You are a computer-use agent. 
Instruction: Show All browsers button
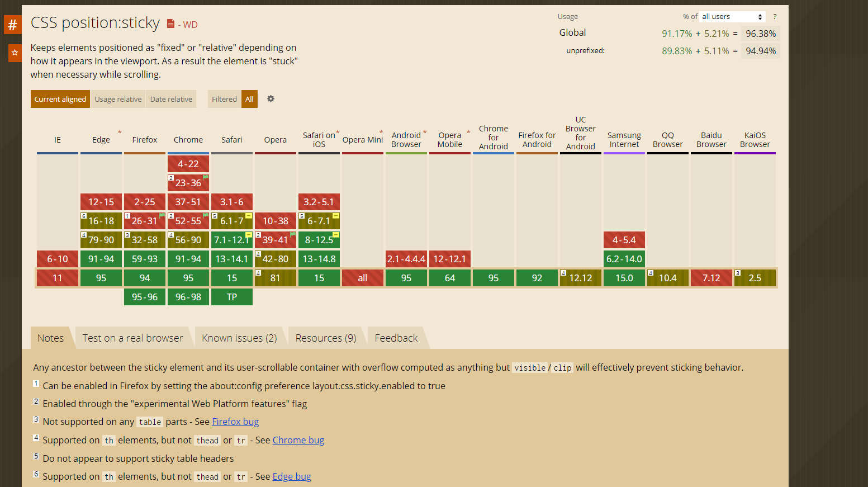(249, 99)
